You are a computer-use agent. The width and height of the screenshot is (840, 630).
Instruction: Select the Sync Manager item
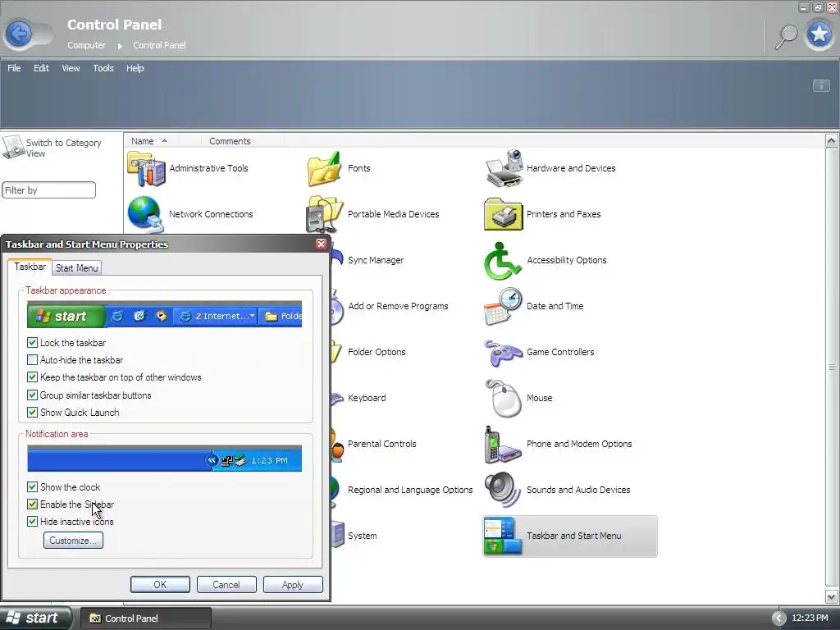[x=376, y=260]
